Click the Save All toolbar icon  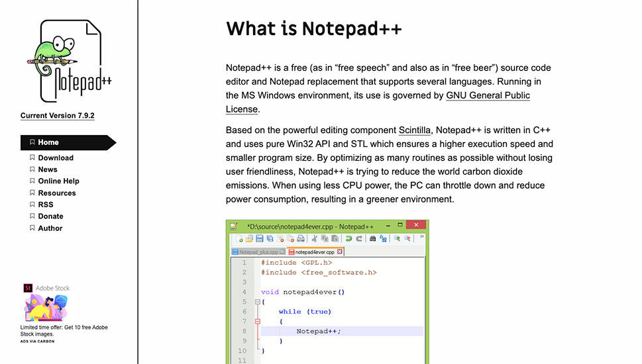[270, 238]
